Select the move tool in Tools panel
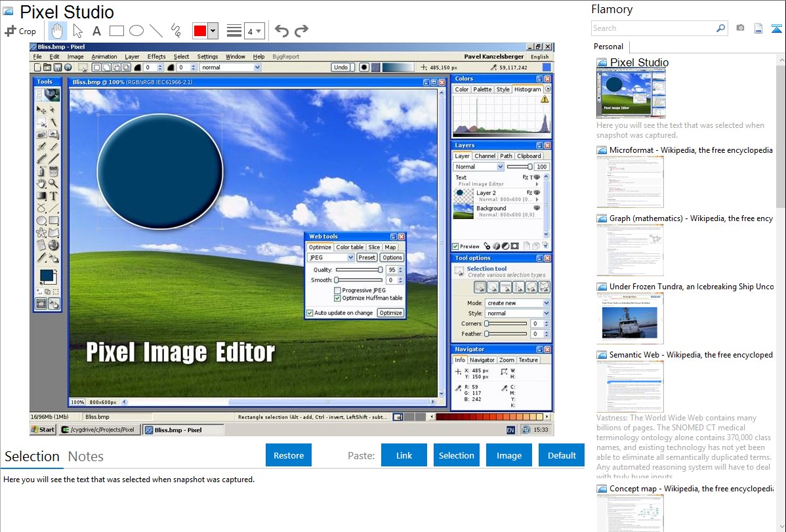786x532 pixels. tap(40, 110)
